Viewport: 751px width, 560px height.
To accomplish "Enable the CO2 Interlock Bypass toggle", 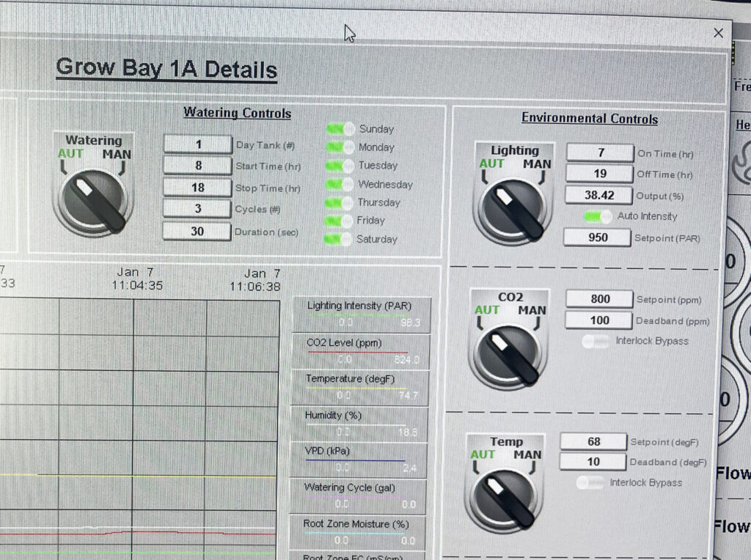I will 596,341.
